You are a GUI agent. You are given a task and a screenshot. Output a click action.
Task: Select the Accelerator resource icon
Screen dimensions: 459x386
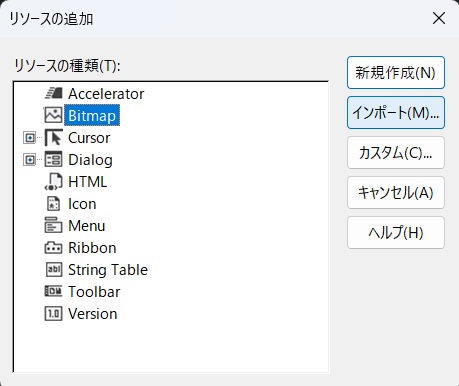[53, 93]
